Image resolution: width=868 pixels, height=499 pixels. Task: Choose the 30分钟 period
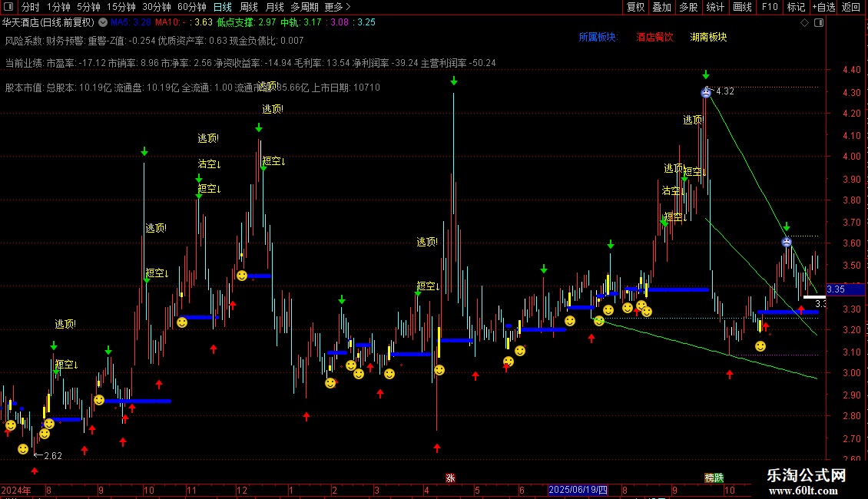click(x=156, y=7)
